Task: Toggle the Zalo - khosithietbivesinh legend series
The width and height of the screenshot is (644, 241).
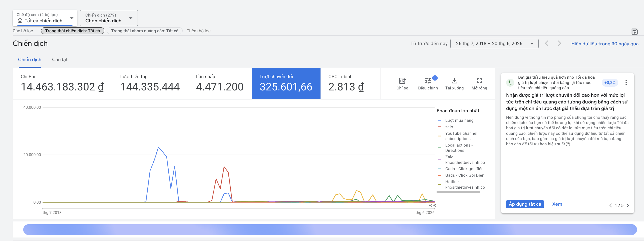Action: pyautogui.click(x=461, y=160)
